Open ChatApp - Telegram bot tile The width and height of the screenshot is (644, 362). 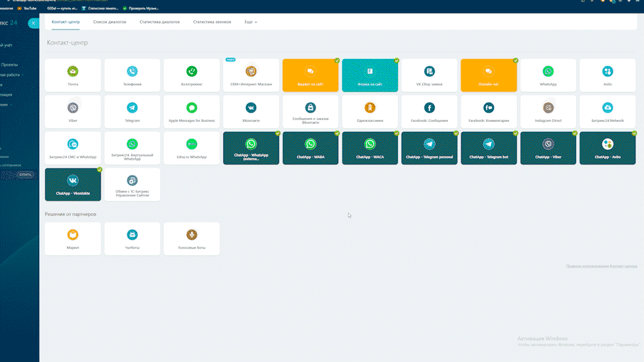point(489,148)
